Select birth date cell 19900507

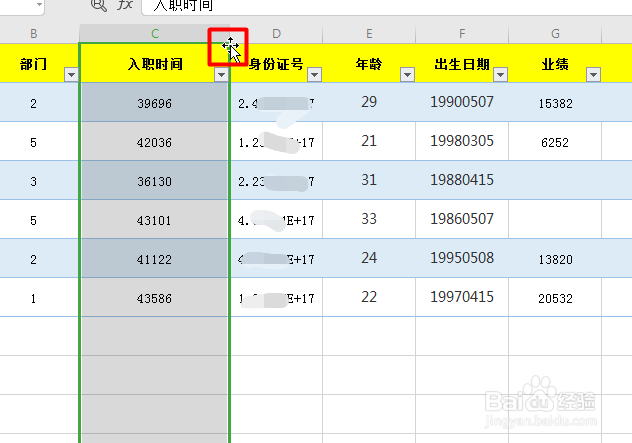point(462,102)
